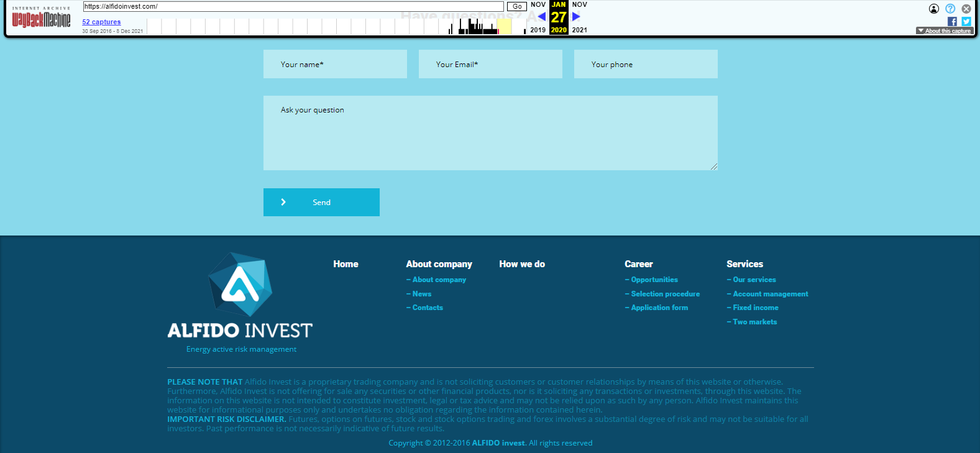Click the Wayback Machine logo
Screen dimensions: 980x453
(41, 19)
